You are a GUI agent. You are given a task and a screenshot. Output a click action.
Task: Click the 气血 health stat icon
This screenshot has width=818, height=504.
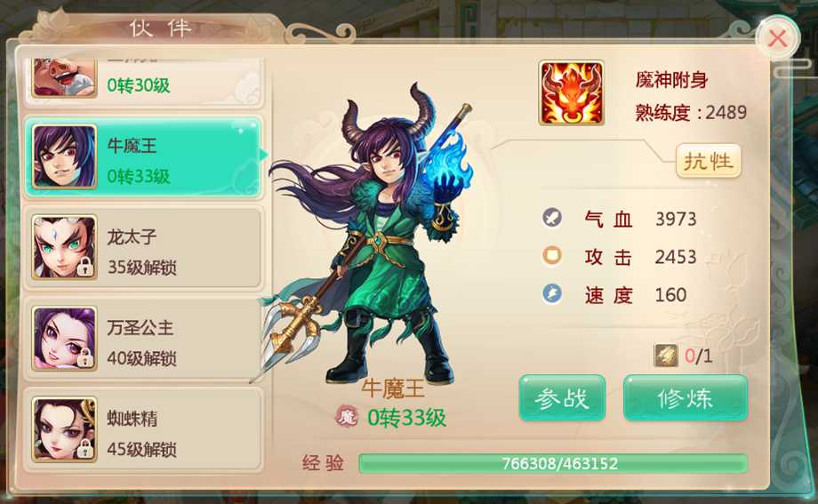tap(552, 217)
